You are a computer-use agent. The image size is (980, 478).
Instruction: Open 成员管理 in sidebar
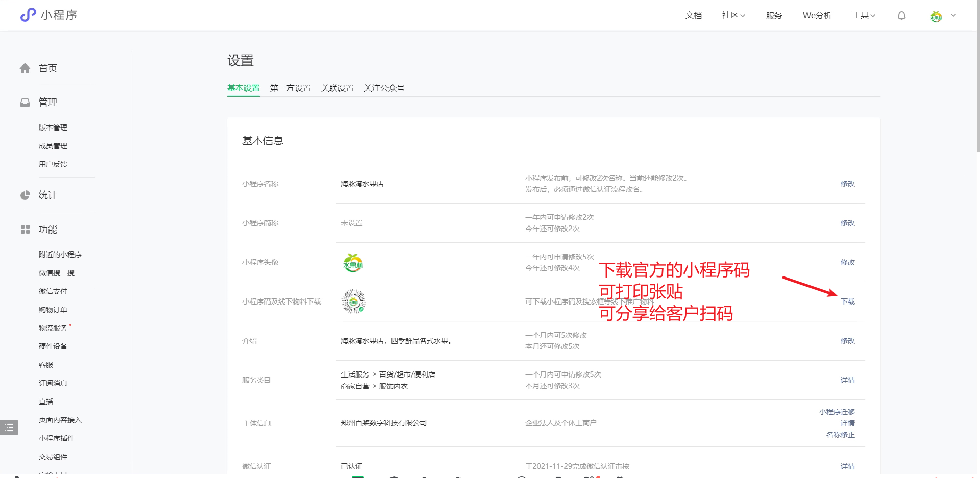coord(53,146)
